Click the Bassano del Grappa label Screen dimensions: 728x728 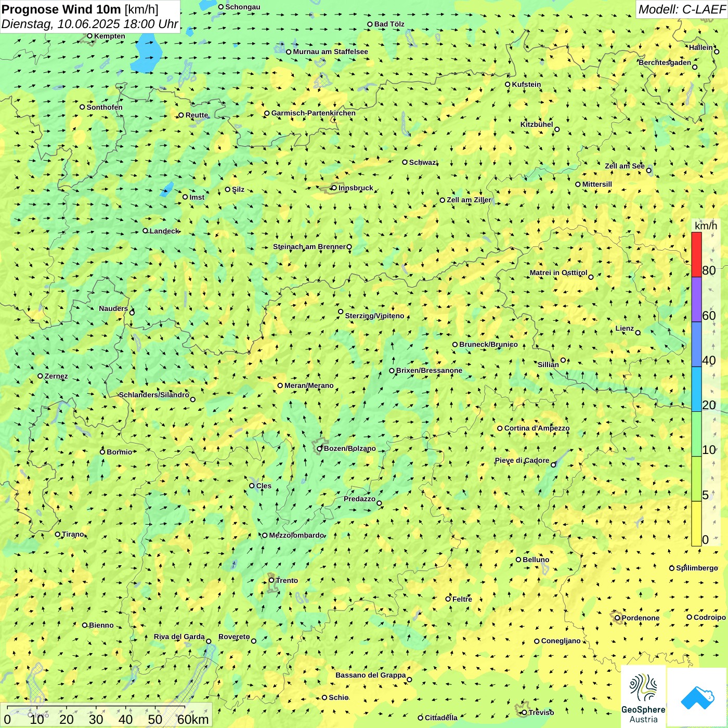[370, 675]
